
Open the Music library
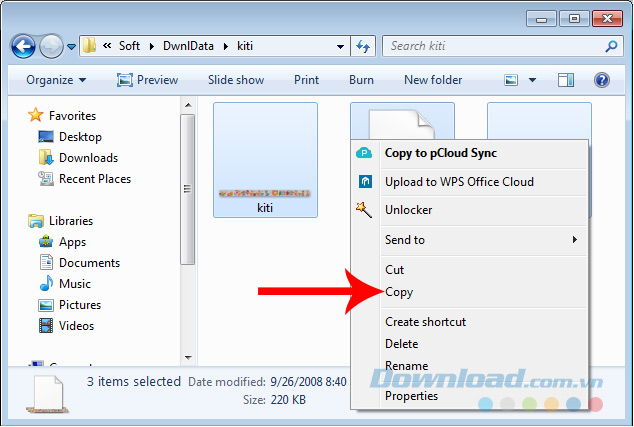pyautogui.click(x=75, y=284)
